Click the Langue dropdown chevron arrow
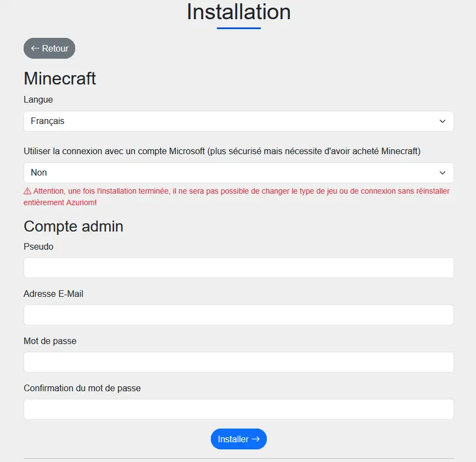 pyautogui.click(x=443, y=121)
